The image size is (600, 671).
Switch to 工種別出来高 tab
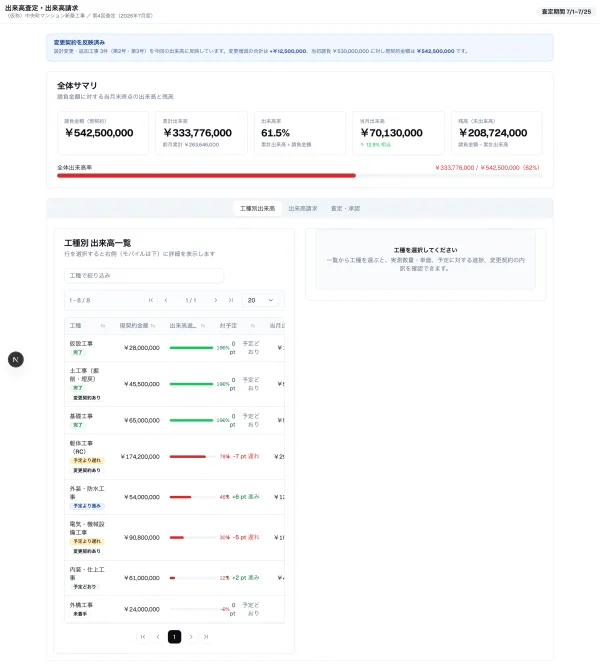(257, 208)
